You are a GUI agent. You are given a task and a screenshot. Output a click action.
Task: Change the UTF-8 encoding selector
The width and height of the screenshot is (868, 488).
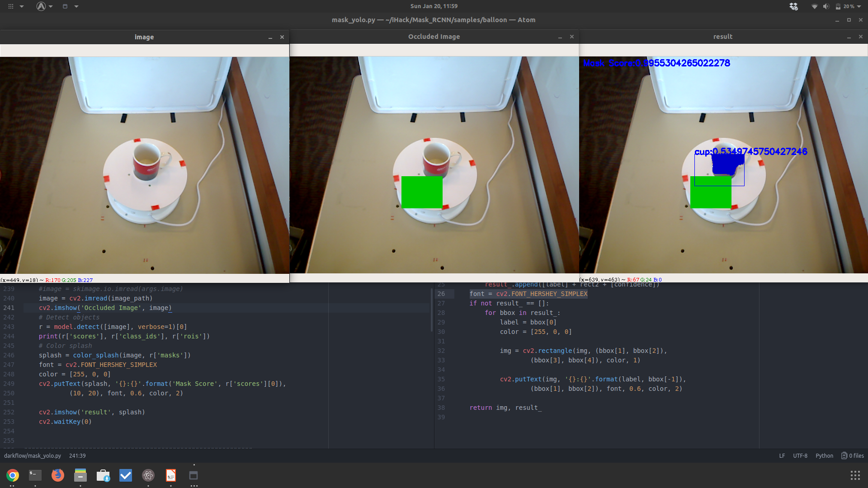(x=800, y=456)
